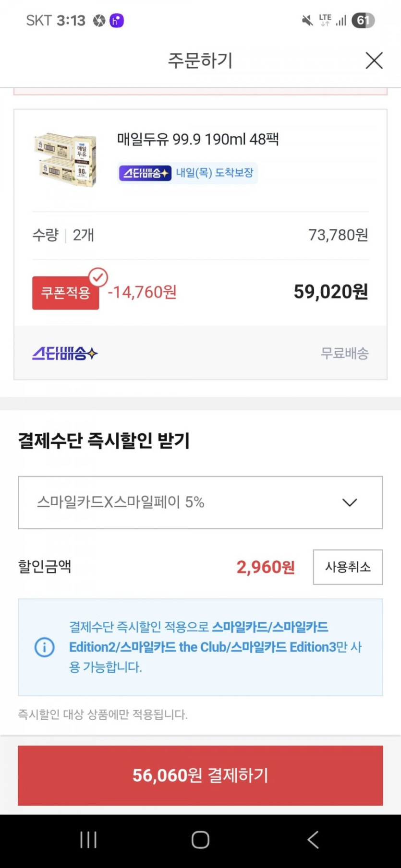Close the 주문하기 order page
This screenshot has height=868, width=401.
coord(374,61)
